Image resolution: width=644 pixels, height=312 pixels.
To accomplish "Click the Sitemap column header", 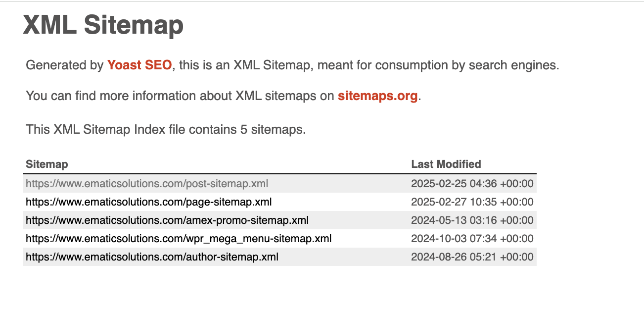I will [47, 164].
